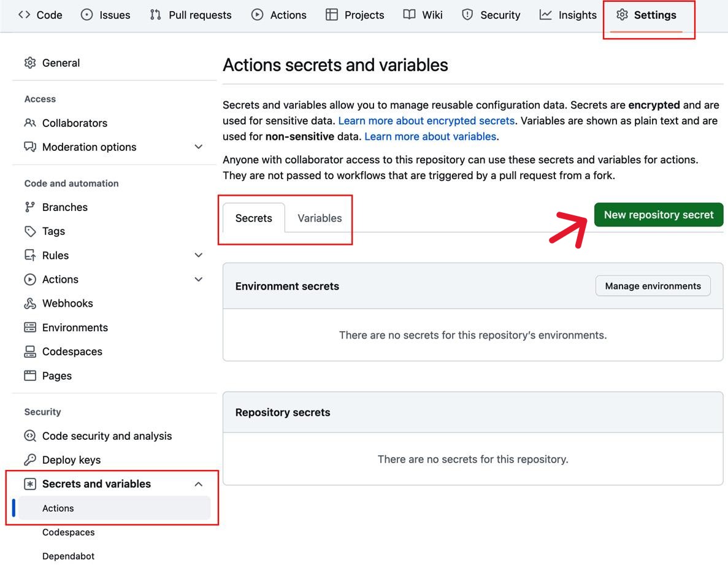
Task: Click 'There are no secrets for this repository.' text
Action: pyautogui.click(x=473, y=459)
